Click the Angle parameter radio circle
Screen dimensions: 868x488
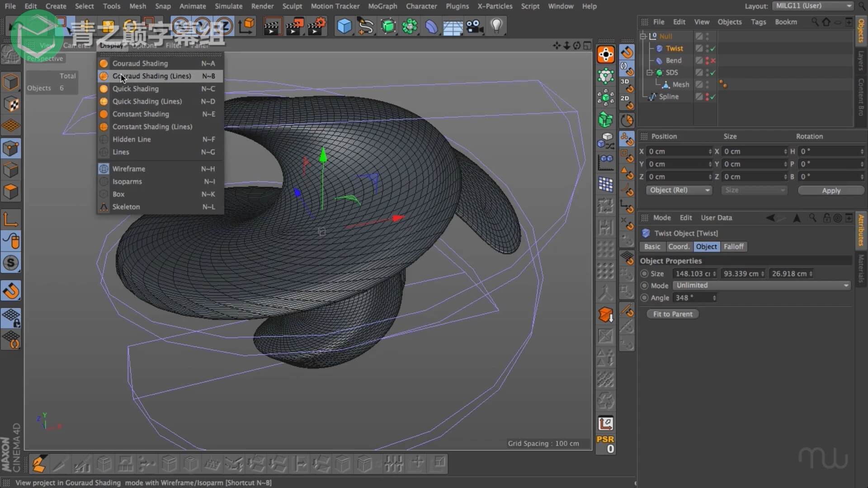coord(644,298)
